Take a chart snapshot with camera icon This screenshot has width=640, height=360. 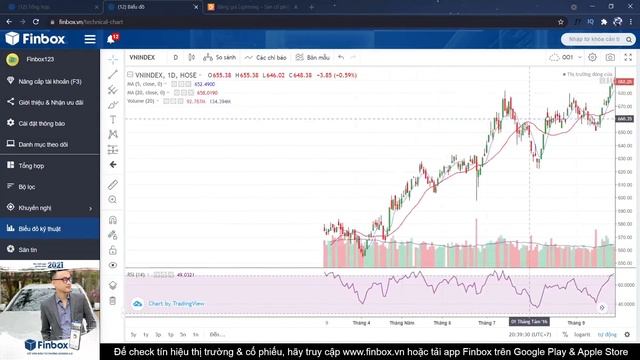coord(610,58)
